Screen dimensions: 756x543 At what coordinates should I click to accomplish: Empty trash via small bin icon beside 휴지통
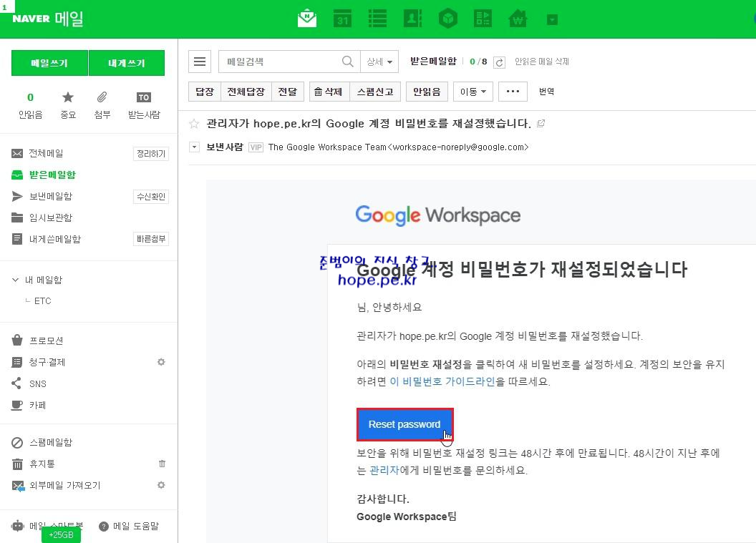click(162, 464)
